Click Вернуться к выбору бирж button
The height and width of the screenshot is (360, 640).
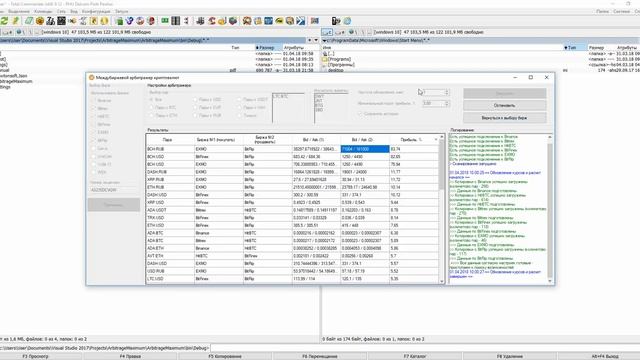504,118
